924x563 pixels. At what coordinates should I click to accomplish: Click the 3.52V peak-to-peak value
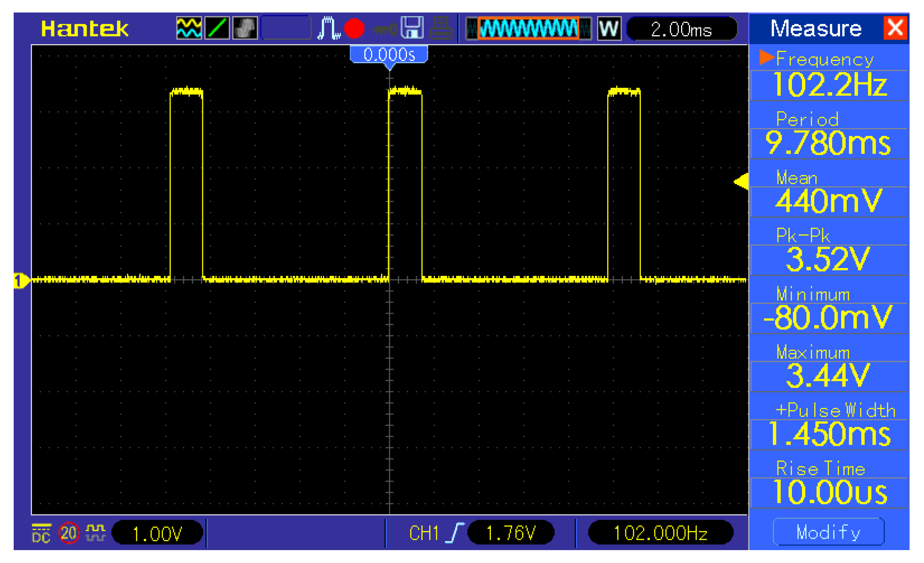tap(829, 260)
